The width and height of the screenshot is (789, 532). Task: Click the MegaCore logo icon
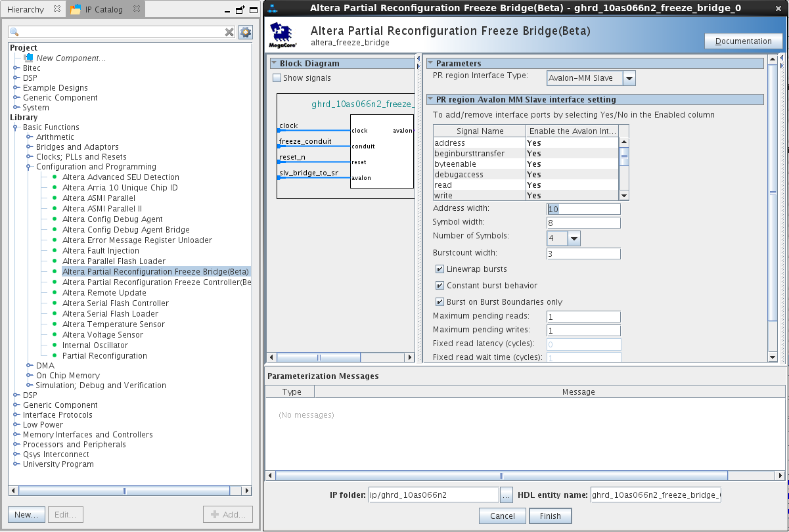coord(282,35)
